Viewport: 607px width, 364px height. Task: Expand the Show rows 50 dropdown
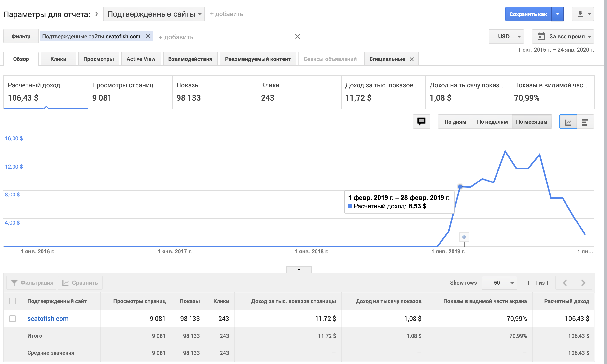(x=499, y=283)
